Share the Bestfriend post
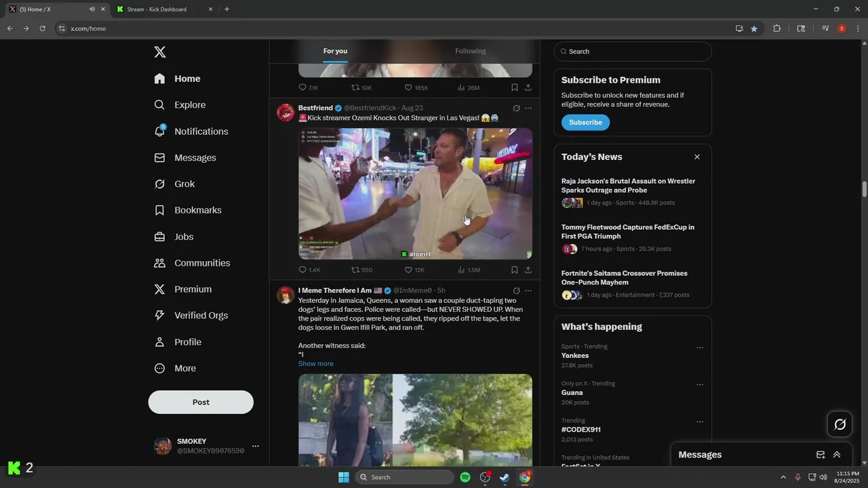This screenshot has width=868, height=488. [528, 270]
